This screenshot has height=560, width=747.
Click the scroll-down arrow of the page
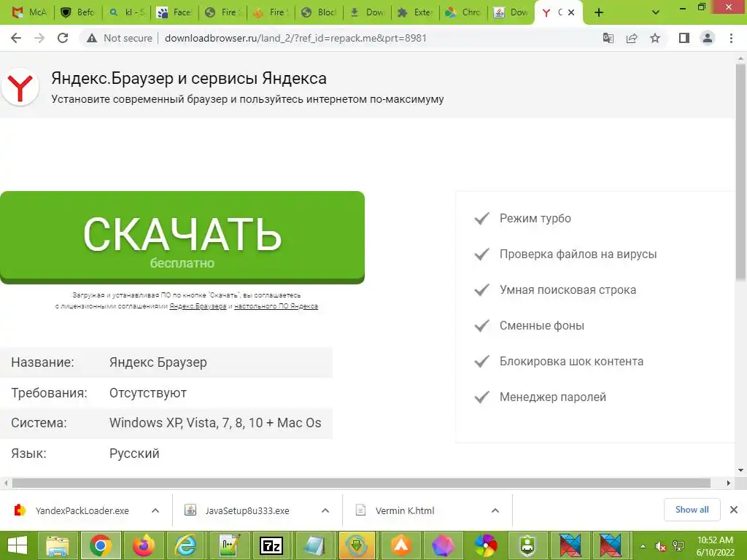pyautogui.click(x=741, y=470)
